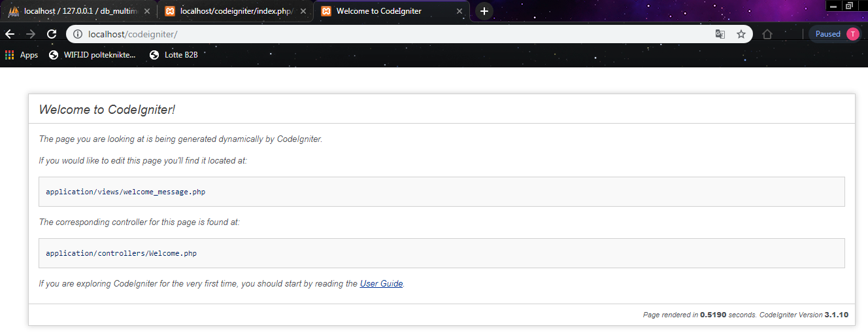This screenshot has width=868, height=333.
Task: Open the Lotte B2B bookmark
Action: click(x=173, y=55)
